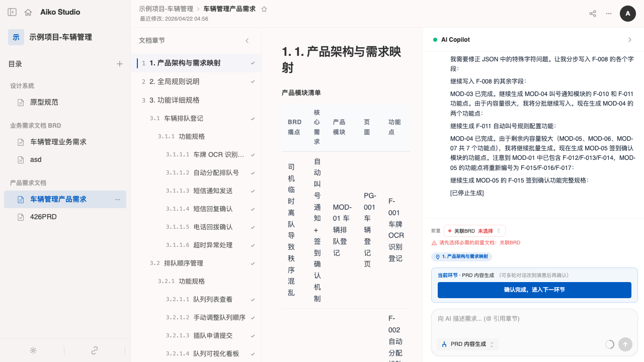Click document icon beside 原型规范
The height and width of the screenshot is (362, 644).
pyautogui.click(x=21, y=103)
